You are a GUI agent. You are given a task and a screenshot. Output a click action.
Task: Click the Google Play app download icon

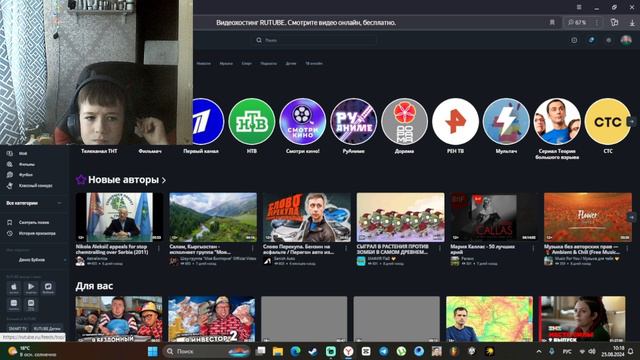pos(31,288)
